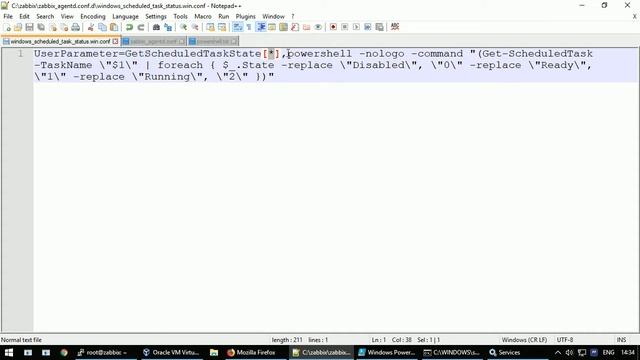
Task: Save all open files toolbar icon
Action: [x=41, y=27]
